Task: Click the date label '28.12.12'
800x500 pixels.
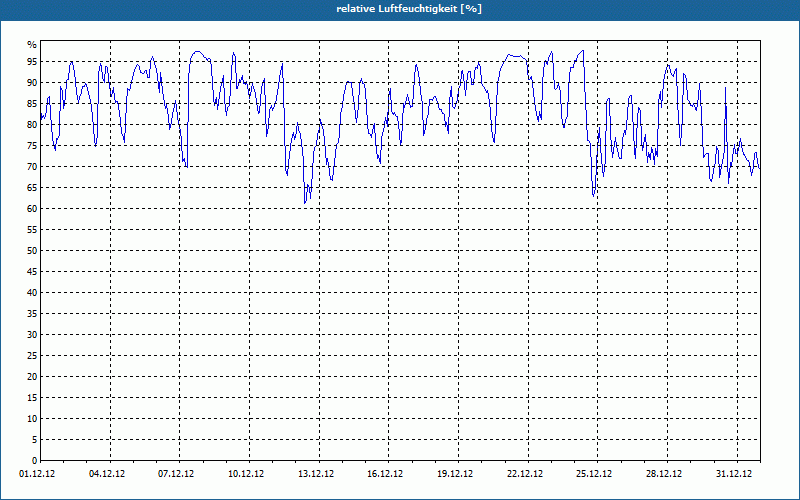Action: click(664, 474)
